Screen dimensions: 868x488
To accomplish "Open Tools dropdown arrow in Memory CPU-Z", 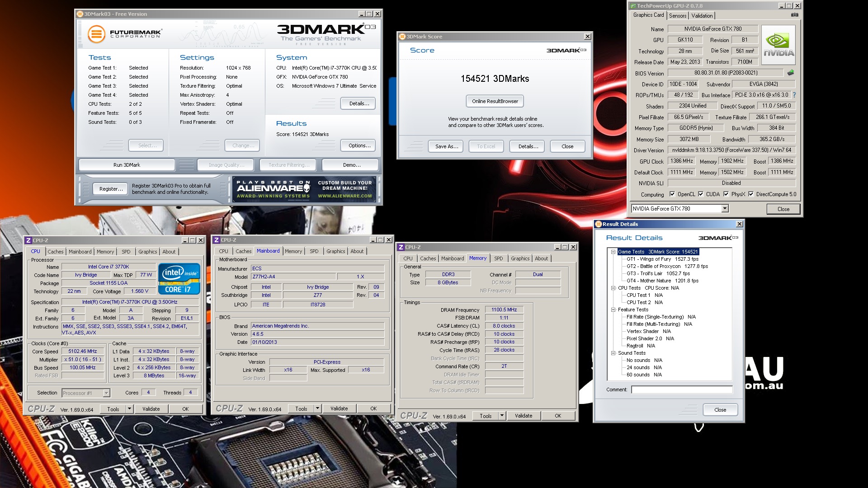I will tap(502, 416).
